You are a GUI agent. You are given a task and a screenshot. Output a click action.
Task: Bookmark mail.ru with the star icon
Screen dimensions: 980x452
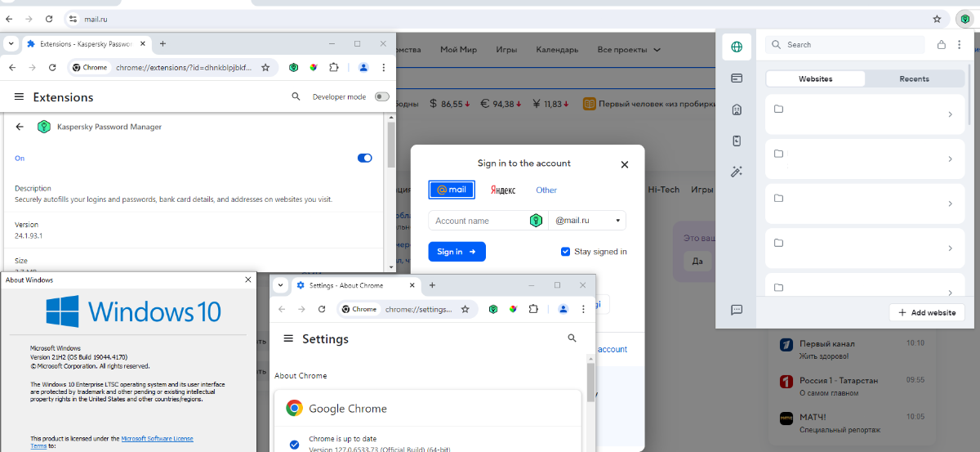937,18
